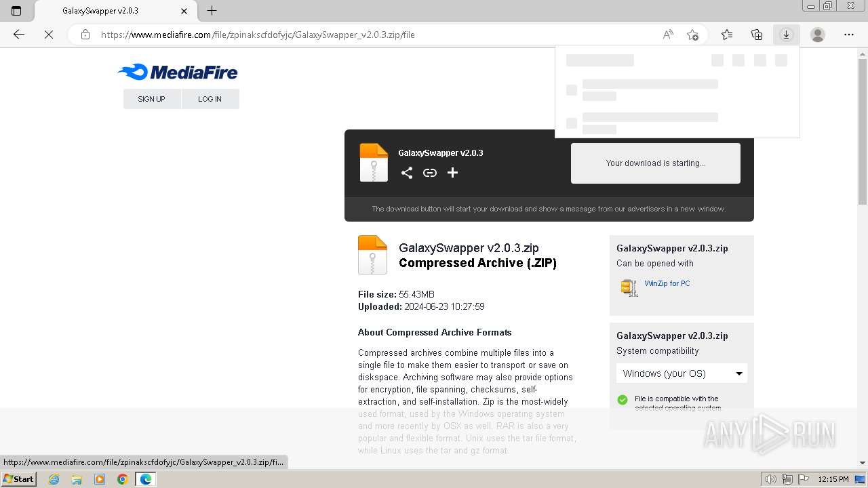The width and height of the screenshot is (868, 488).
Task: Open a new tab with plus button
Action: tap(212, 11)
